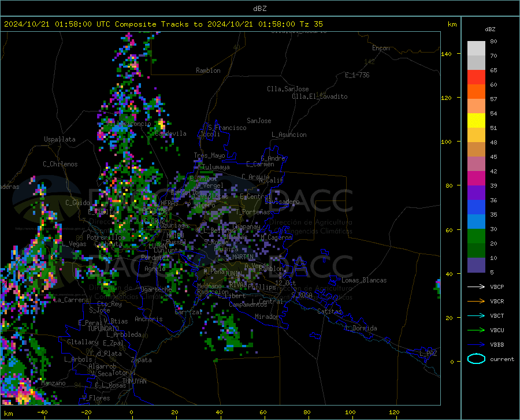
Task: Click the '80' value on color scale
Action: coord(493,42)
